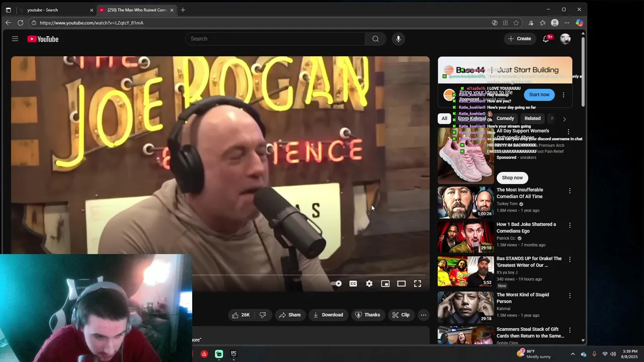This screenshot has width=644, height=362.
Task: Click the search magnifier button
Action: point(375,39)
